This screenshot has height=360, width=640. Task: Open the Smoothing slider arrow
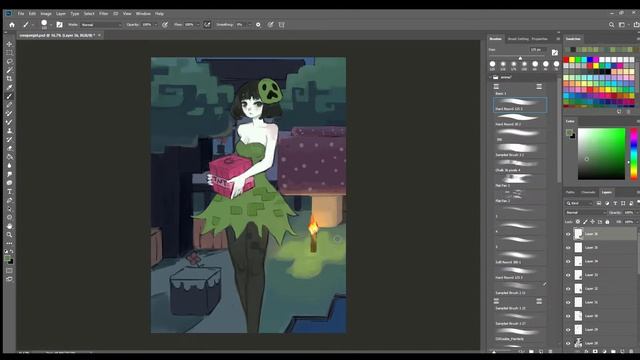(x=249, y=25)
